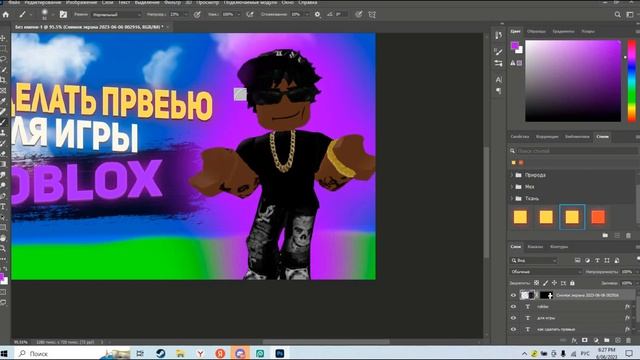
Task: Switch to the 'Контуры' tab
Action: point(559,247)
